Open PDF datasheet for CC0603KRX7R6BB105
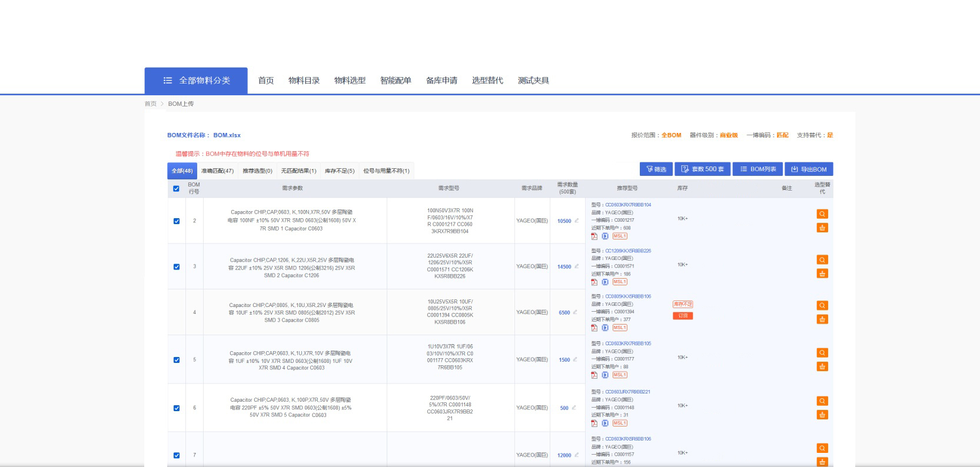The width and height of the screenshot is (980, 467). pos(594,375)
